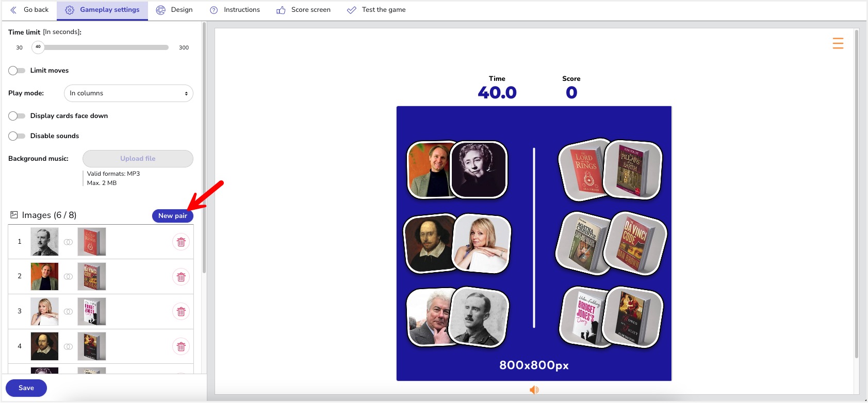Delete image pair 2 with trash icon
The width and height of the screenshot is (868, 403).
click(181, 277)
